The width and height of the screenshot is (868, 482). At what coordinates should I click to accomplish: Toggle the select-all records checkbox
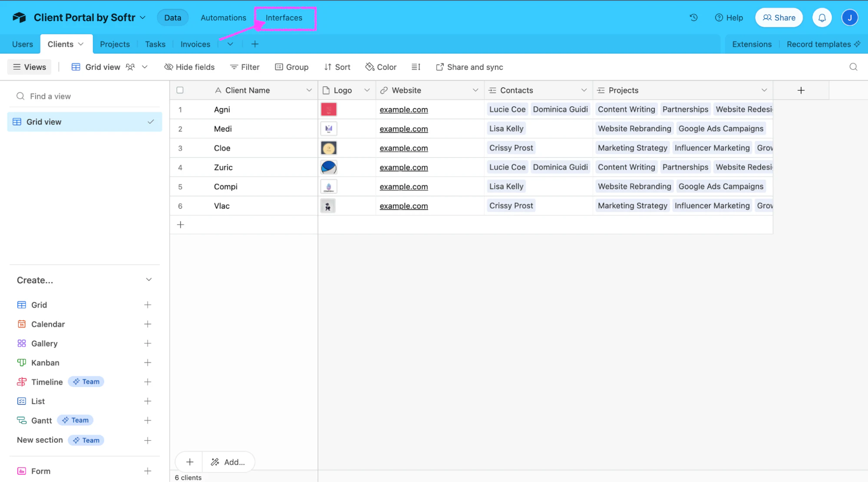pos(180,90)
